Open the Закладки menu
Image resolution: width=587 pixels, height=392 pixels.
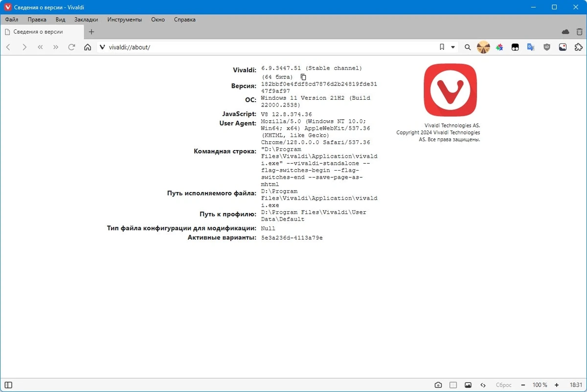(x=86, y=20)
